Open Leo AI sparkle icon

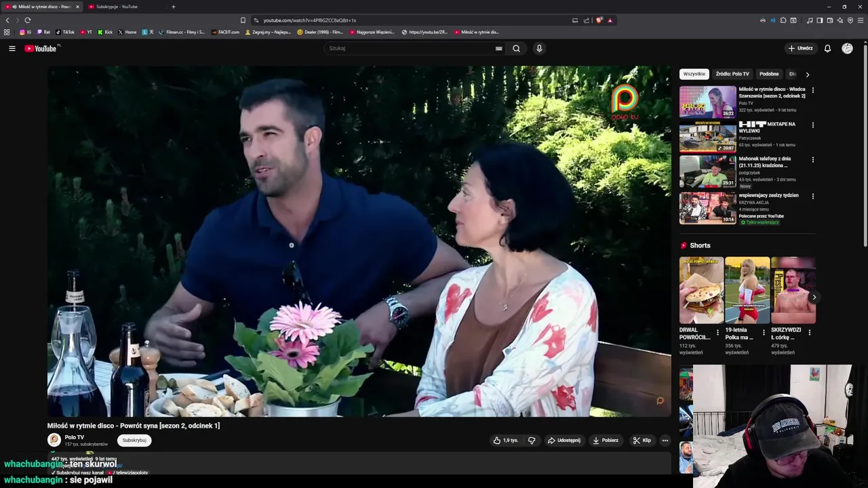click(x=840, y=20)
